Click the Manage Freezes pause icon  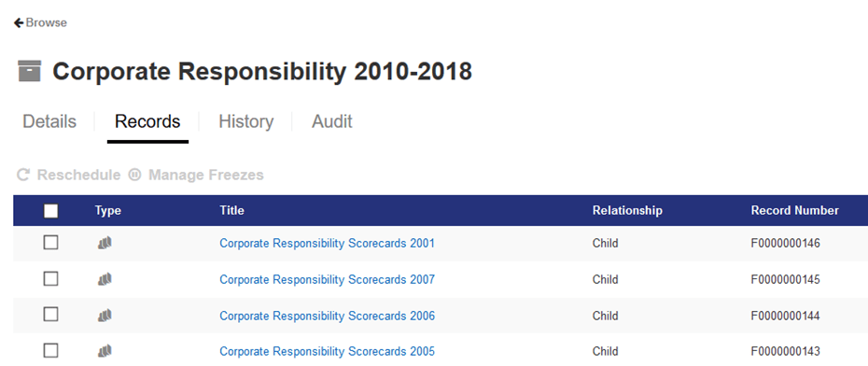134,175
